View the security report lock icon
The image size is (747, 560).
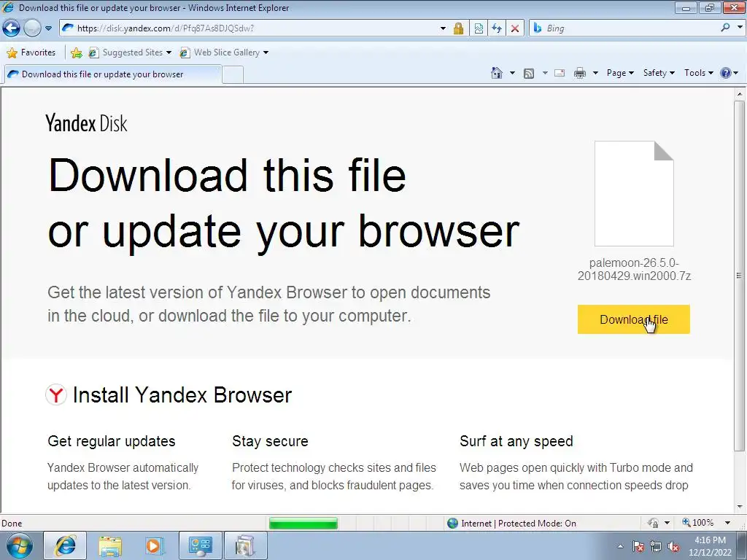[458, 28]
